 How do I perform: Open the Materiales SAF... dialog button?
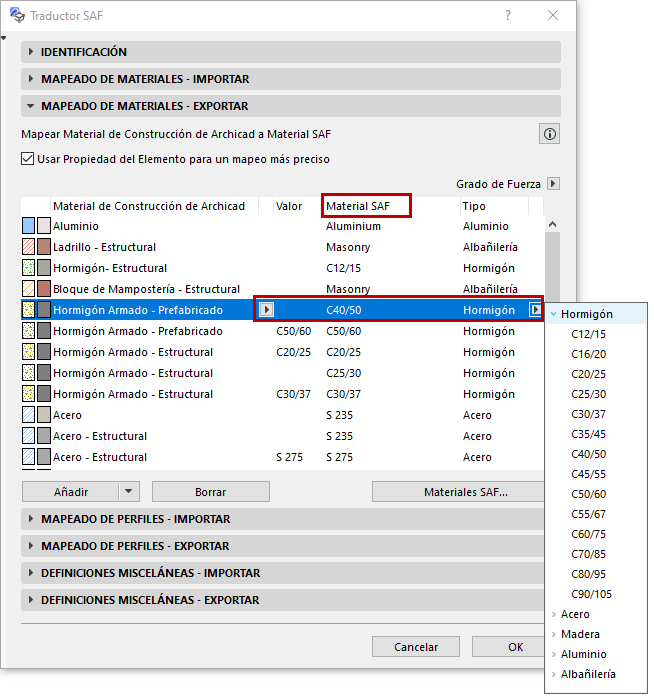point(459,491)
